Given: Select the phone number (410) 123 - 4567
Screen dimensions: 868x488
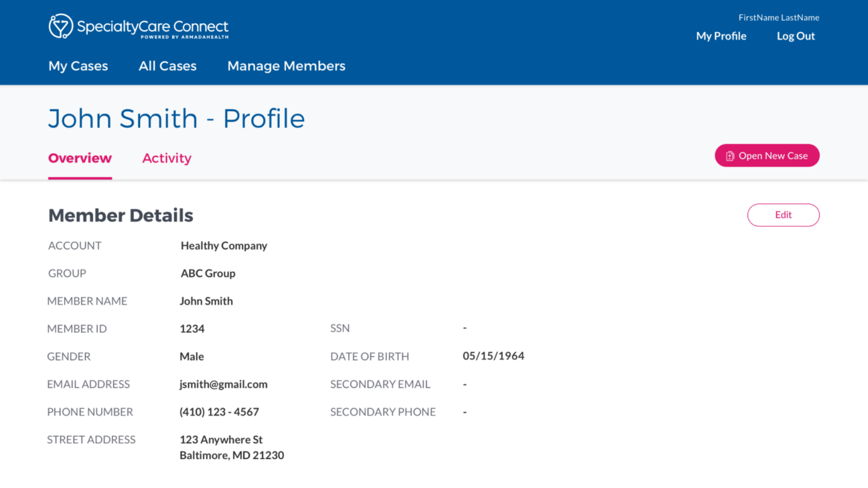Looking at the screenshot, I should (219, 412).
